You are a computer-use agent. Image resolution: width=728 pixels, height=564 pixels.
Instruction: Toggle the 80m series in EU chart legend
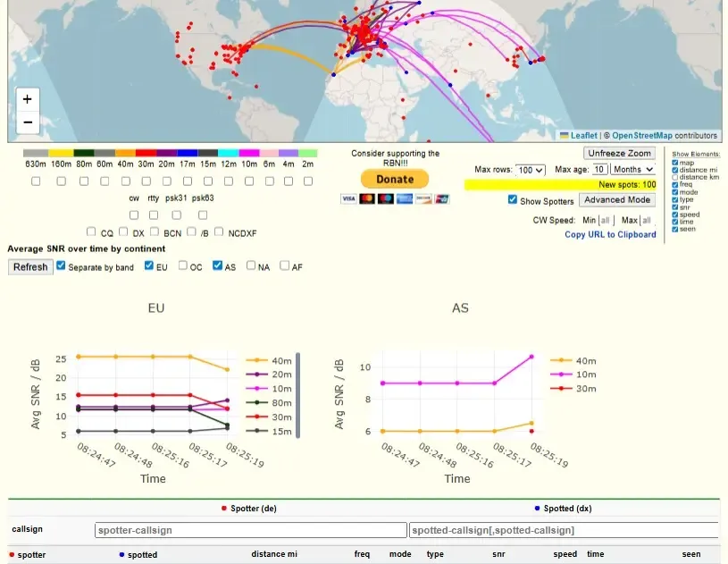tap(269, 403)
